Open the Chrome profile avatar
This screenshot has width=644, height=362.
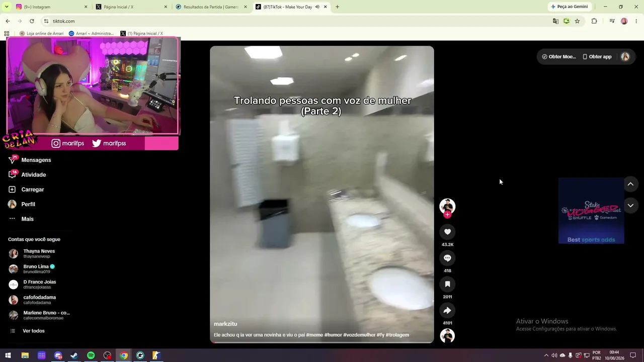click(x=624, y=21)
